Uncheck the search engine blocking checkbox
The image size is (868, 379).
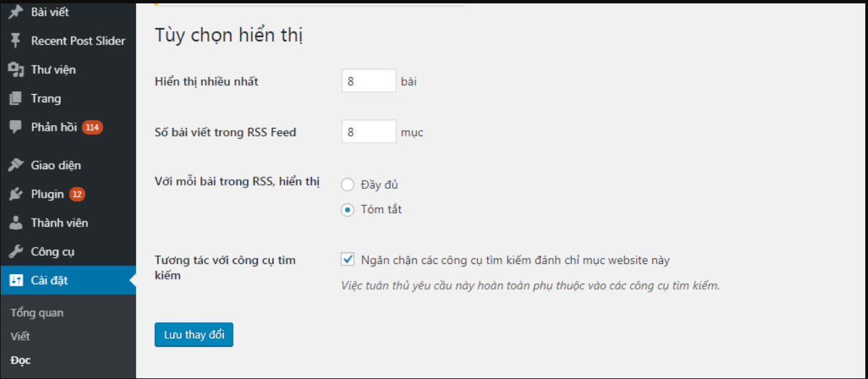click(x=348, y=260)
